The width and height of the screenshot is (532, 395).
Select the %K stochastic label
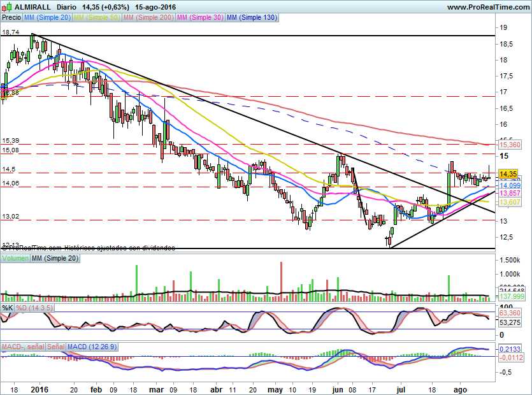(8, 308)
